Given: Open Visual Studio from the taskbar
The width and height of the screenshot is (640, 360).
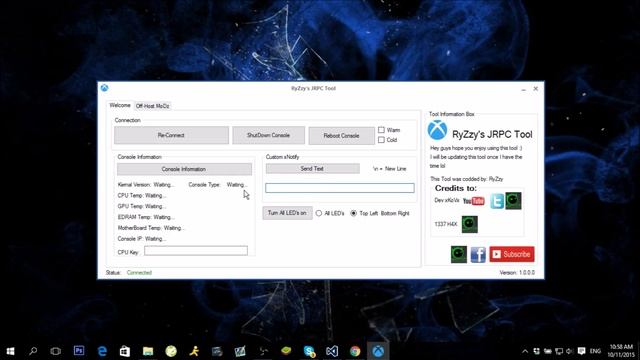Looking at the screenshot, I should pos(332,351).
